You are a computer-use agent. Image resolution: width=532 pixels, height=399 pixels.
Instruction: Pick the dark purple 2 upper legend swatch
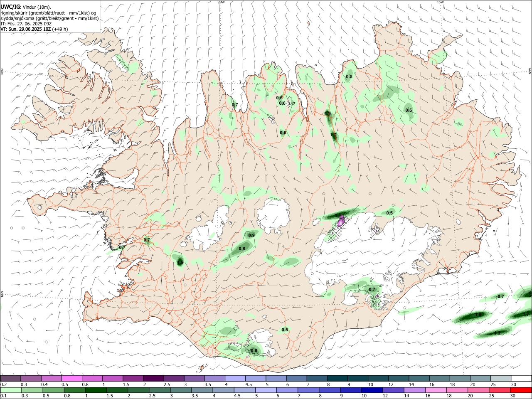pos(153,378)
